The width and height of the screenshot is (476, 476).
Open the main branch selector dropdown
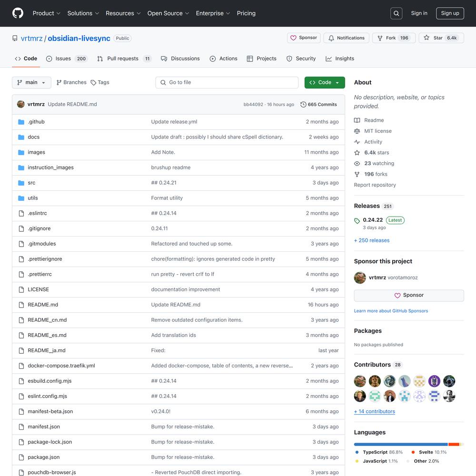point(31,82)
